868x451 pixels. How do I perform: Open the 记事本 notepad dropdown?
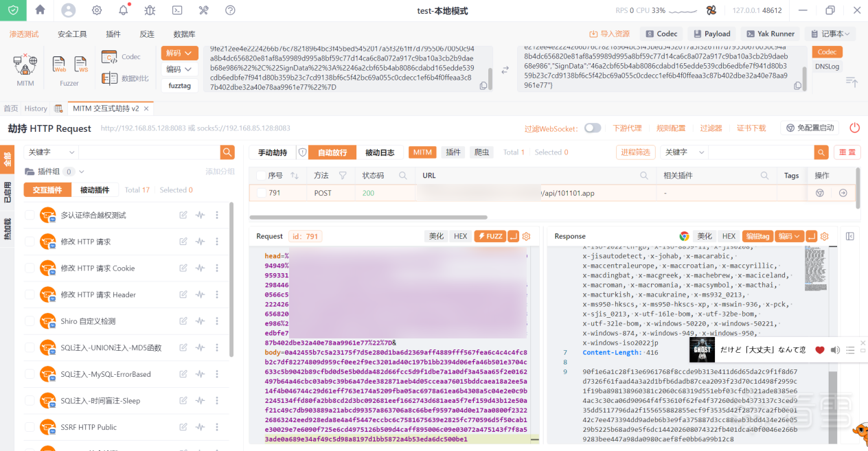point(830,34)
